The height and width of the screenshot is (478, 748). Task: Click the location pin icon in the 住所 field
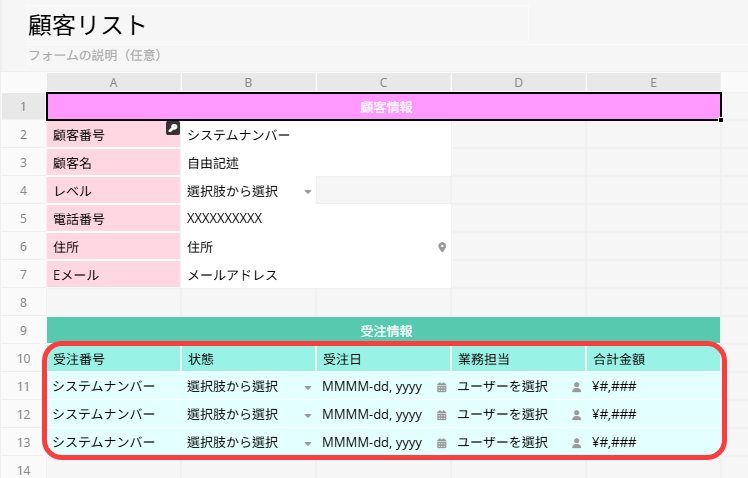coord(441,247)
